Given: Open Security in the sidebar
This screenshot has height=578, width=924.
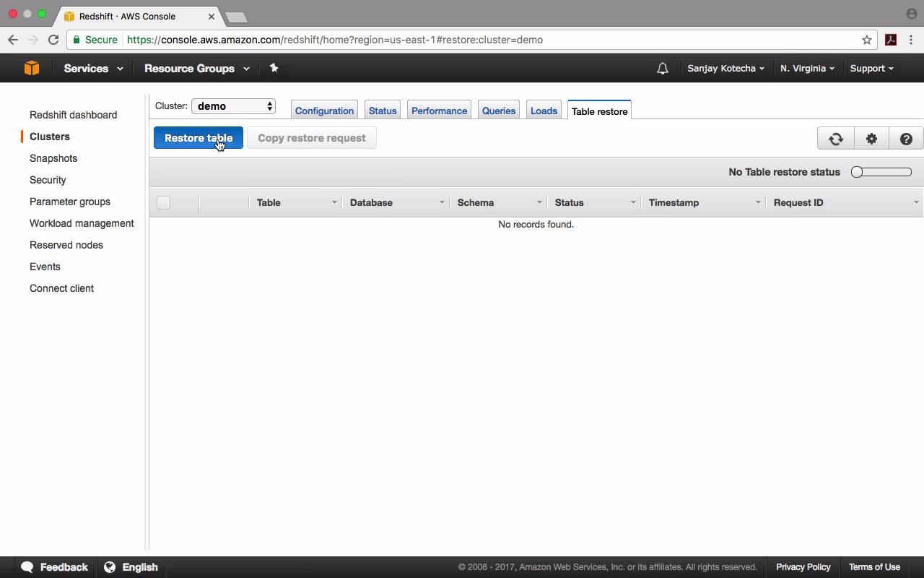Looking at the screenshot, I should tap(48, 180).
